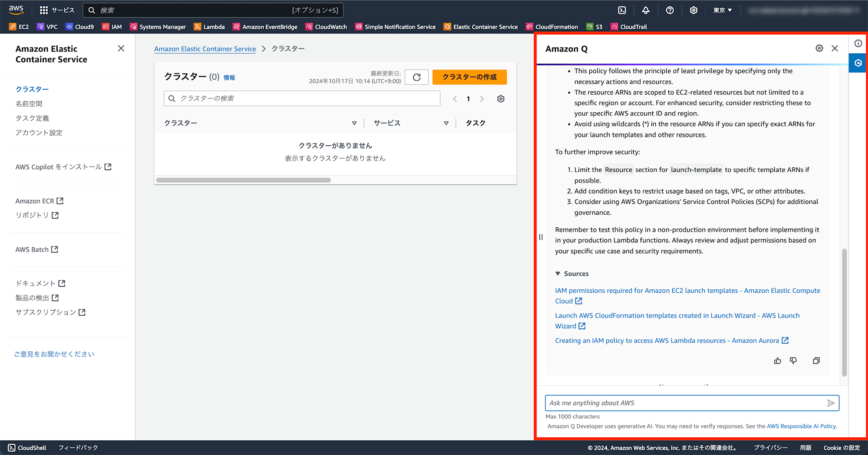Image resolution: width=868 pixels, height=455 pixels.
Task: Open cluster table preferences gear
Action: coord(501,99)
